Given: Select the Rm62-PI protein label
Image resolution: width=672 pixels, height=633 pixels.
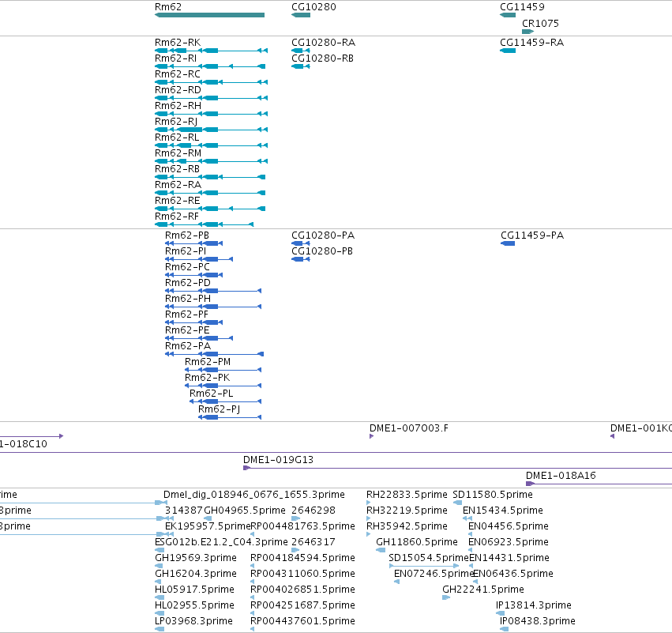Looking at the screenshot, I should [x=186, y=251].
